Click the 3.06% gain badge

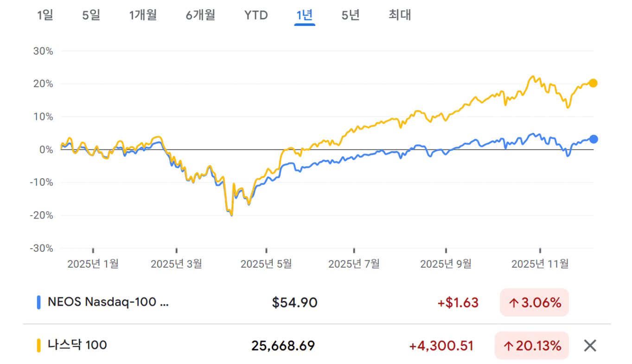pos(534,303)
